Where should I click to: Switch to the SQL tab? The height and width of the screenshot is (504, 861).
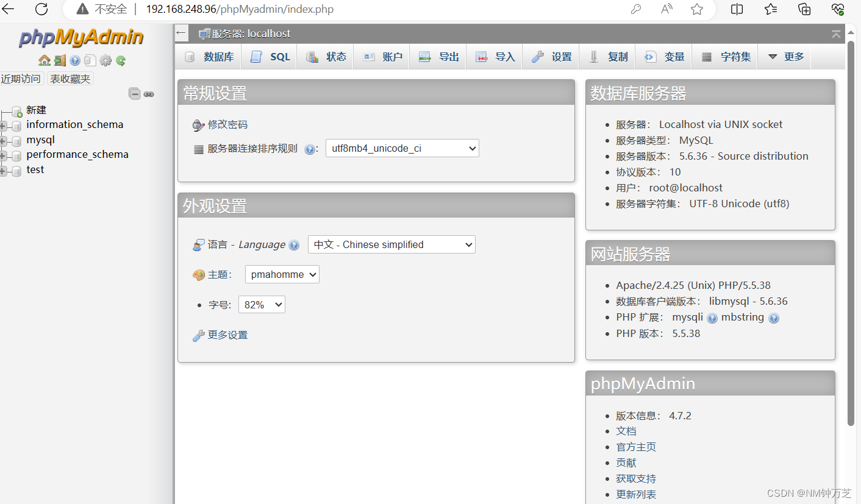pyautogui.click(x=270, y=57)
